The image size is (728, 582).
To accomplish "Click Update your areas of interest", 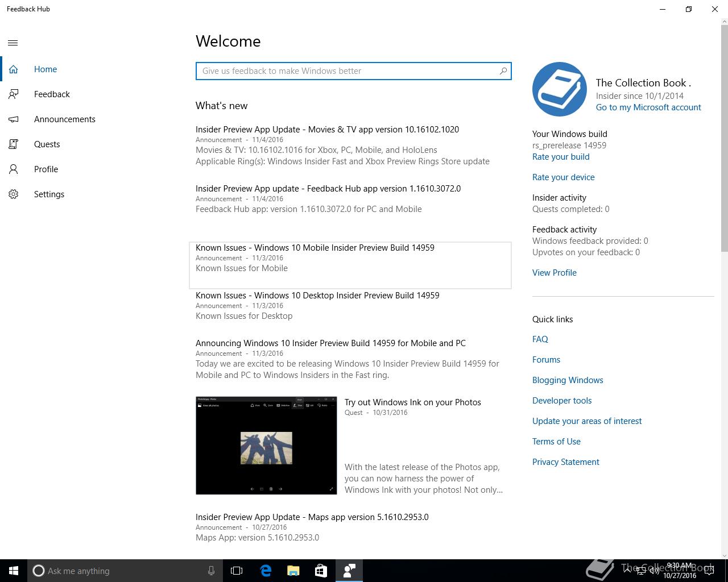I will (x=587, y=421).
